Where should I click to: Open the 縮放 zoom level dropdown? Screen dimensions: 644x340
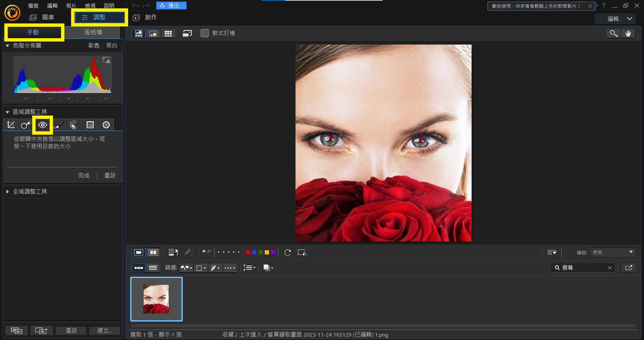pyautogui.click(x=613, y=252)
